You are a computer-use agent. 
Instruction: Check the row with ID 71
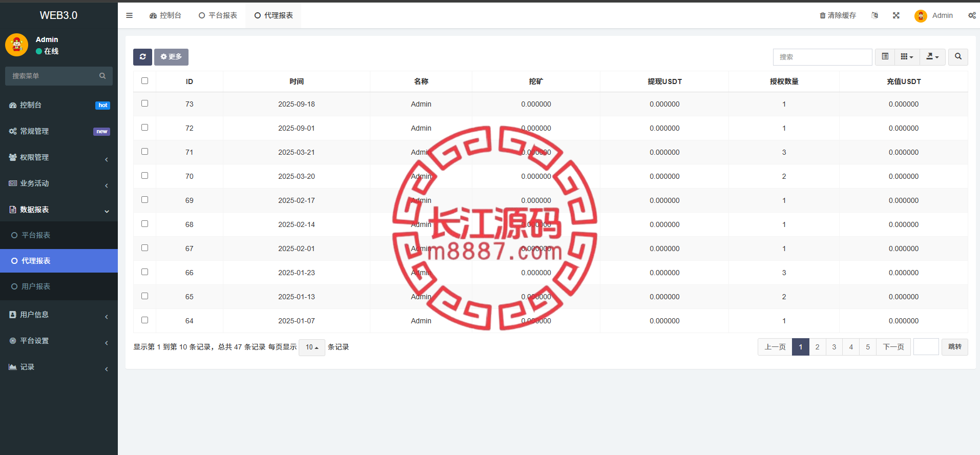tap(144, 152)
